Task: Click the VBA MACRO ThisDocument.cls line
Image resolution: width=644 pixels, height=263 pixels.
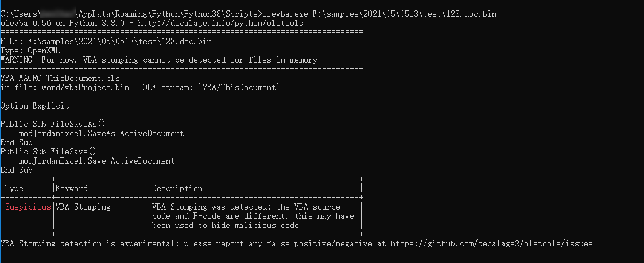Action: tap(60, 78)
